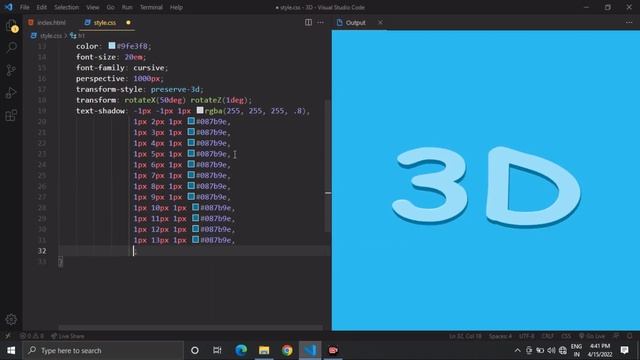Click the feedback icon in status bar
Viewport: 640px width, 360px height.
coord(616,336)
